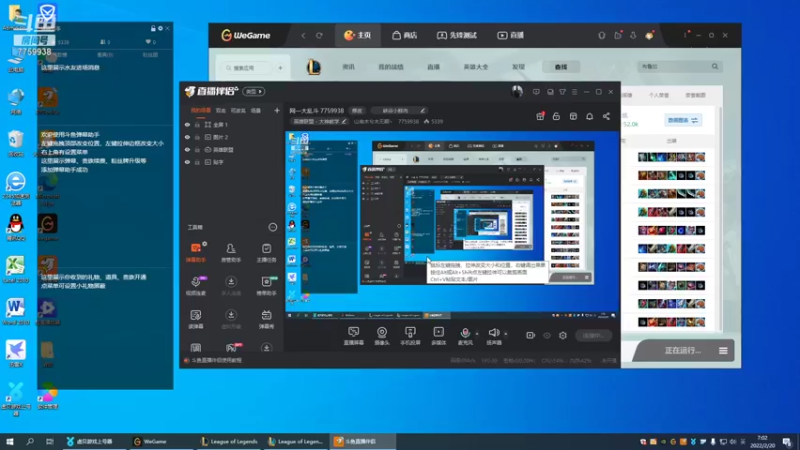Viewport: 800px width, 450px height.
Task: Switch to WeGame 主页 home tab
Action: coord(358,35)
